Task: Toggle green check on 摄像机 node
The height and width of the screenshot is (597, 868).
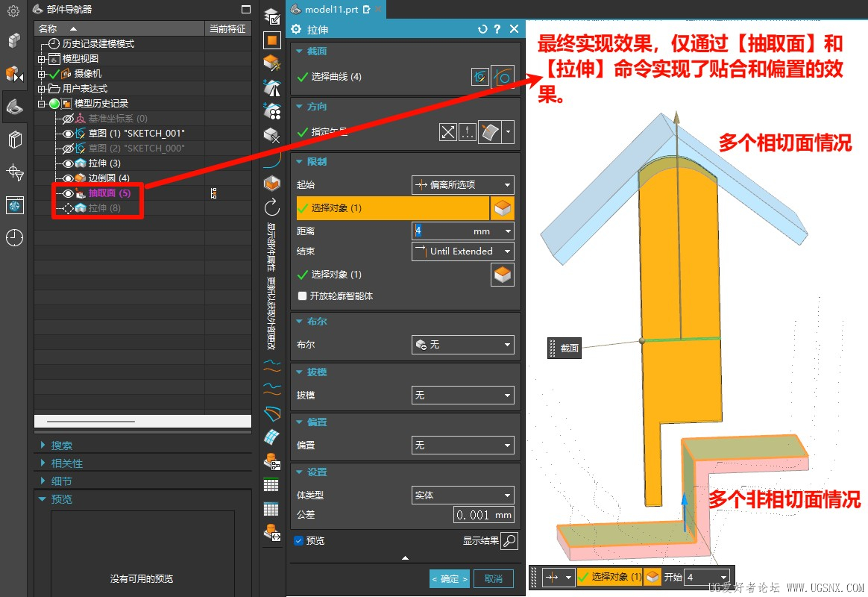Action: point(54,74)
